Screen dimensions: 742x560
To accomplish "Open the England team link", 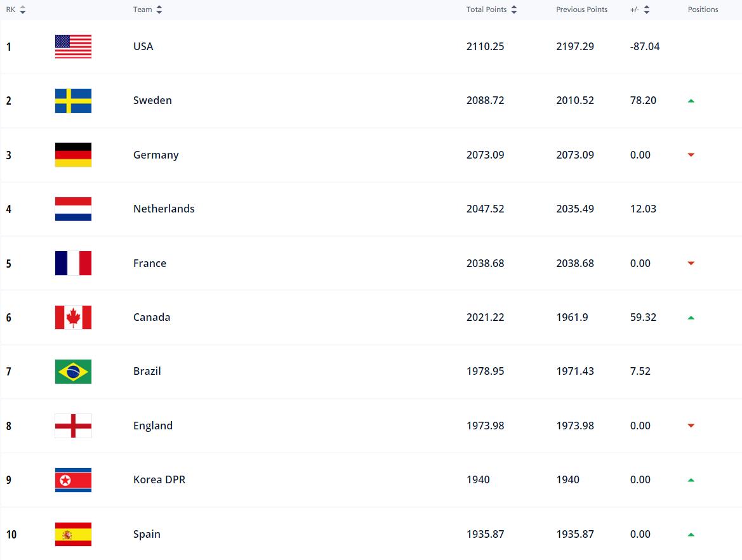I will coord(153,426).
